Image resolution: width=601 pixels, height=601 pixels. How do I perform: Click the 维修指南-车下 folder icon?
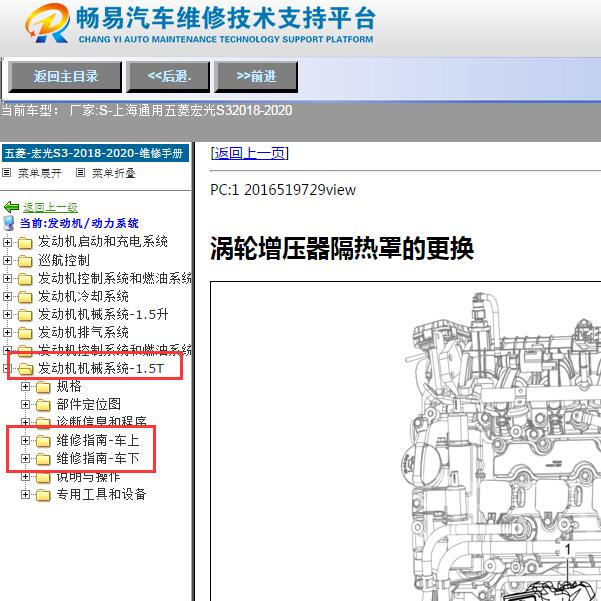43,459
